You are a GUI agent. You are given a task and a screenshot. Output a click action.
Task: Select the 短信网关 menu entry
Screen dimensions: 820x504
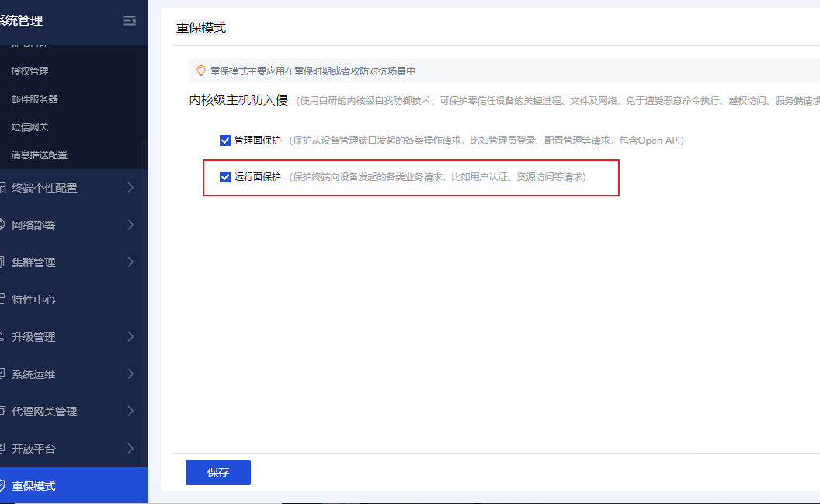(x=30, y=127)
